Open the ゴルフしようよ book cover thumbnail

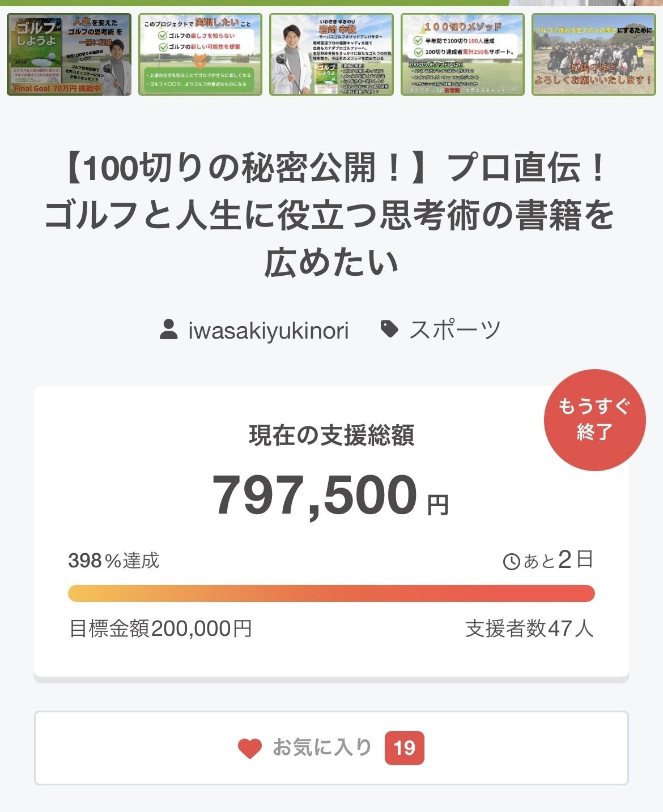69,54
